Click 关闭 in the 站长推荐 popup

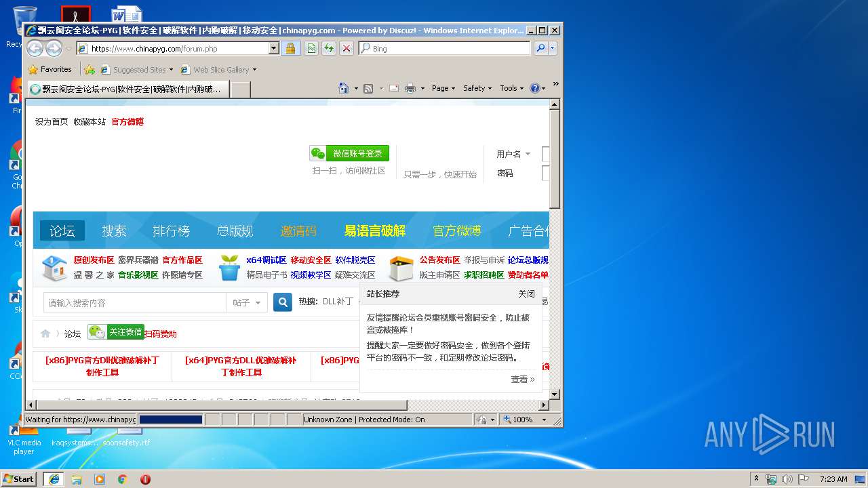pos(526,293)
